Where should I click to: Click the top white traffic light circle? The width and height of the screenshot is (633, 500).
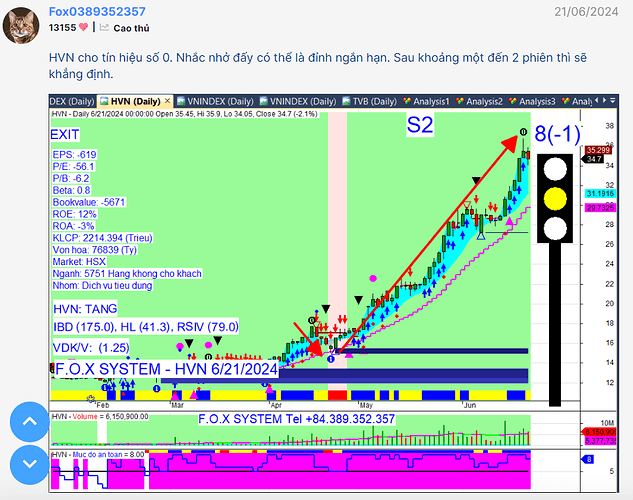pyautogui.click(x=555, y=169)
